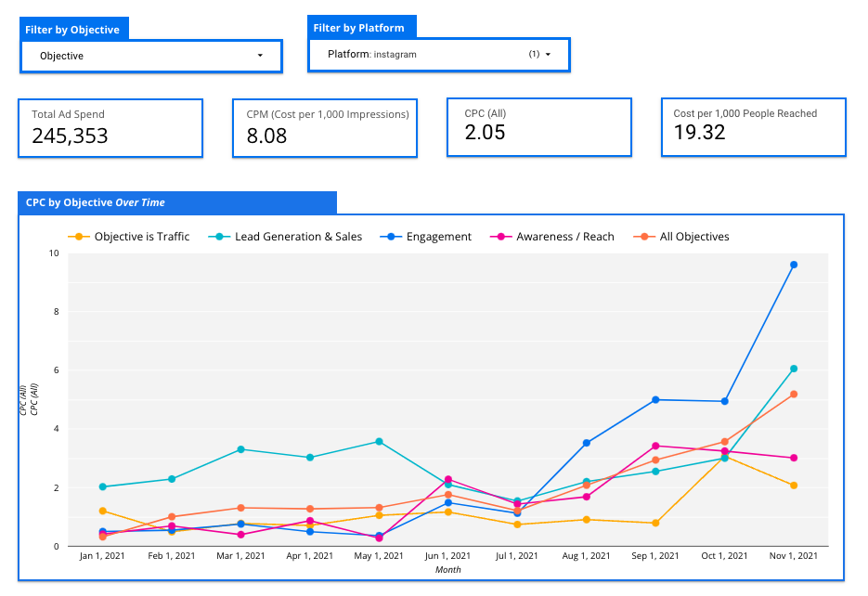Click the All Objectives point at Nov 1, 2021
Viewport: 868px width, 596px height.
pos(793,395)
